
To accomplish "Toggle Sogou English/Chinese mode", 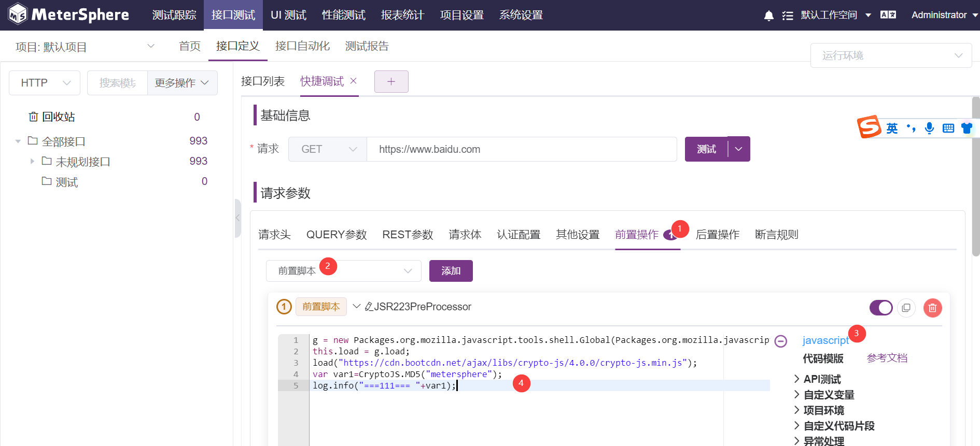I will click(x=892, y=128).
